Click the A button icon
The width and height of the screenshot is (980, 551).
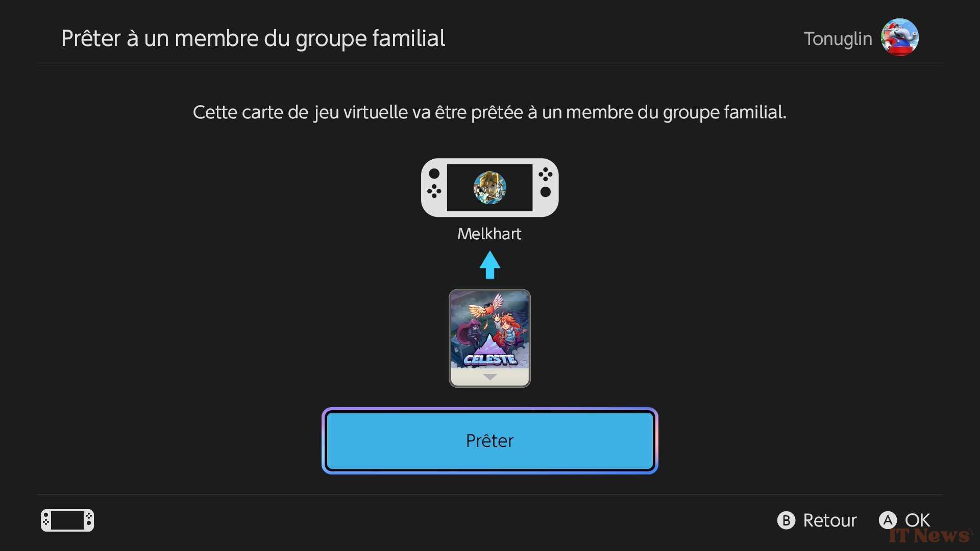click(888, 520)
